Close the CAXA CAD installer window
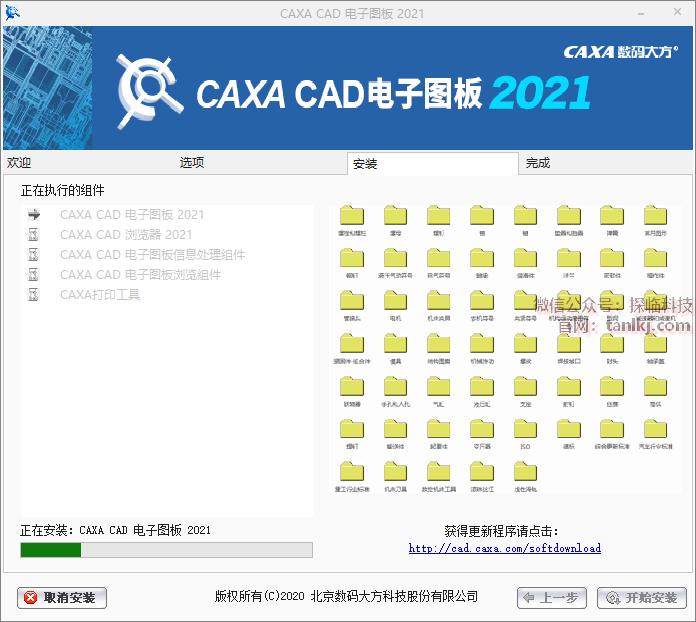The height and width of the screenshot is (622, 696). 677,12
